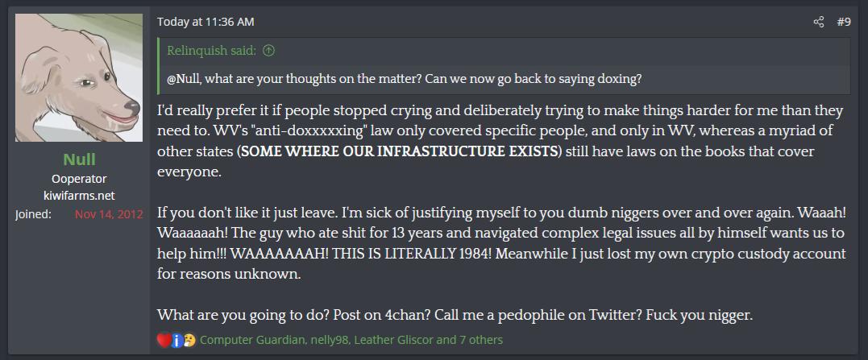
Task: Click the 'Relinquish said:' quote header
Action: [x=211, y=51]
